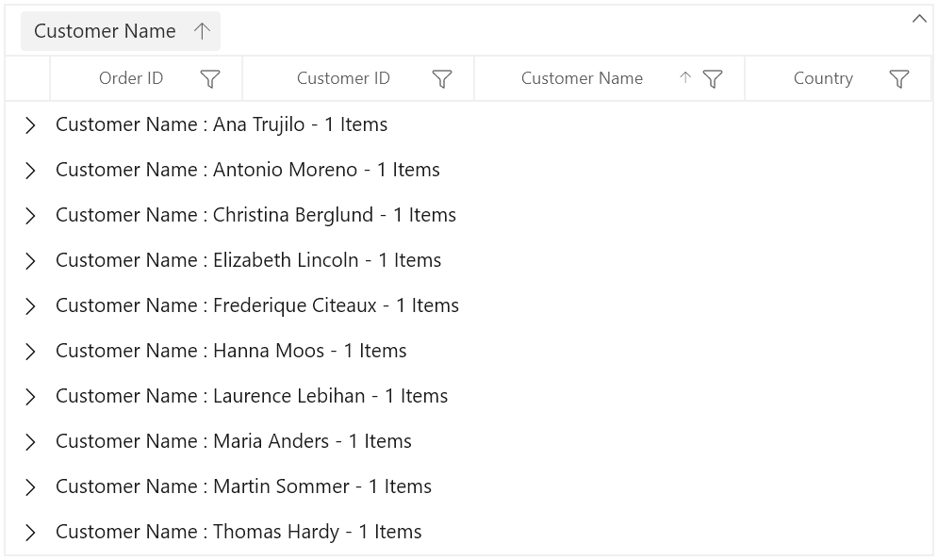938x560 pixels.
Task: Expand the Elizabeth Lincoln group
Action: point(30,261)
